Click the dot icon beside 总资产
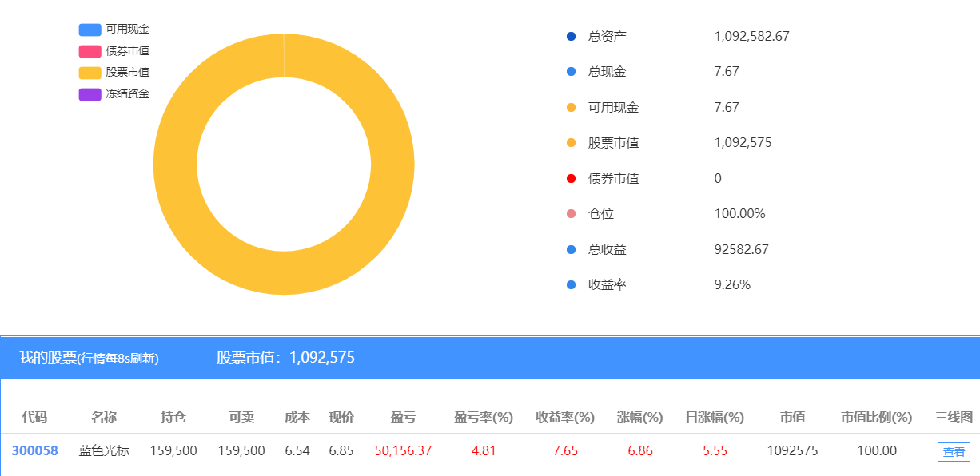The height and width of the screenshot is (476, 980). pyautogui.click(x=571, y=36)
